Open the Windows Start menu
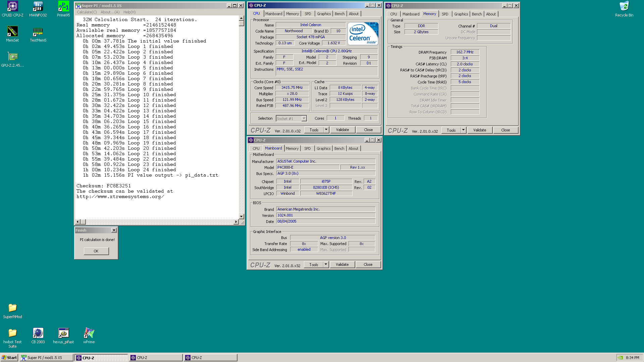 pyautogui.click(x=9, y=358)
